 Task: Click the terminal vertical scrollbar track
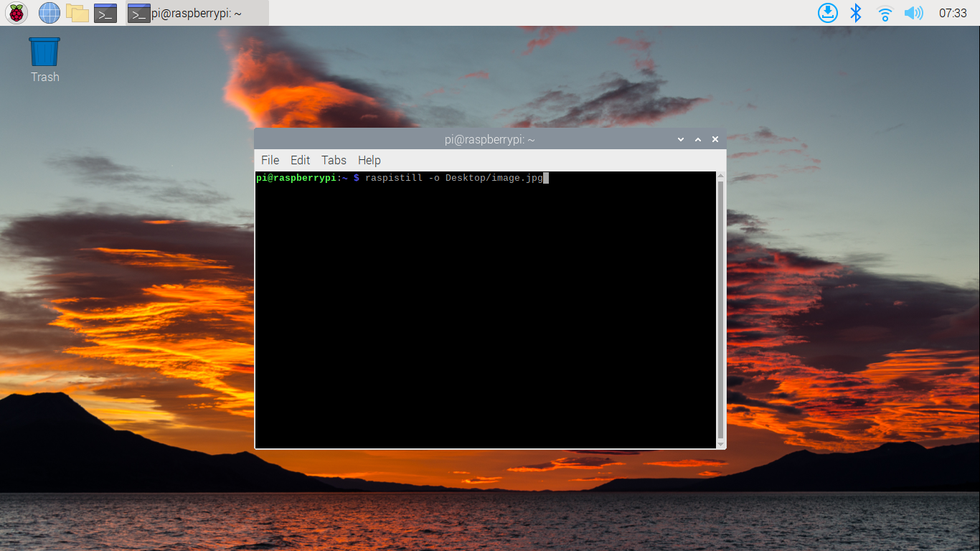[x=721, y=310]
